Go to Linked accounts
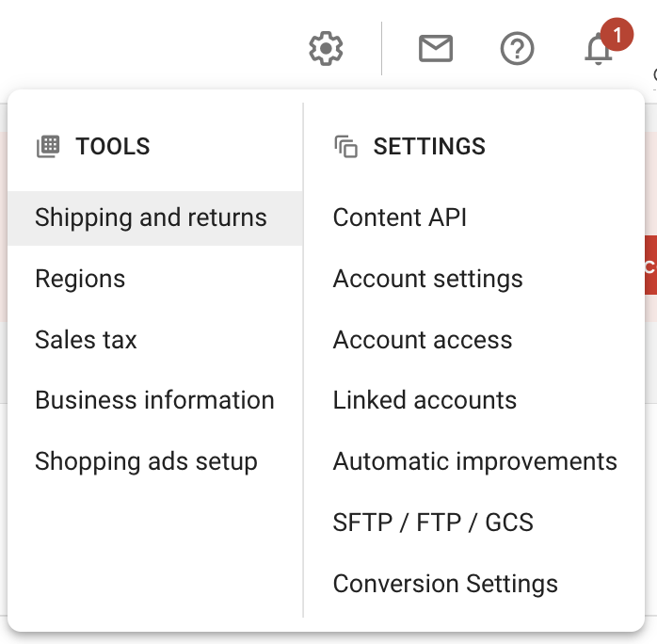 (473, 400)
